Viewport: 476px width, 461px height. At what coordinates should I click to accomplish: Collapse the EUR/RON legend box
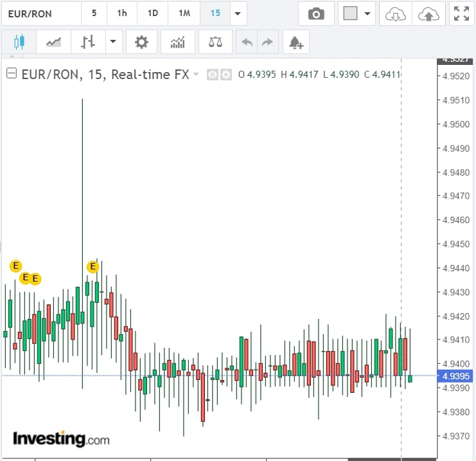coord(11,74)
